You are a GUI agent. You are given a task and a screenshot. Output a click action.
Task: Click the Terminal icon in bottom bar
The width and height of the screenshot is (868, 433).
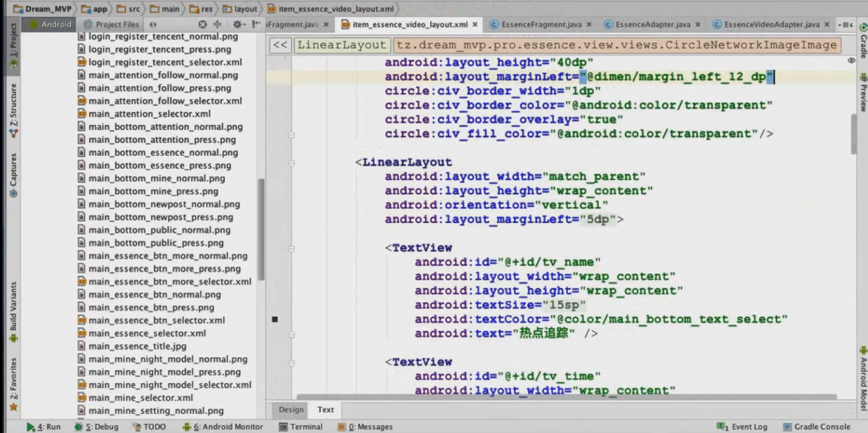[x=284, y=427]
